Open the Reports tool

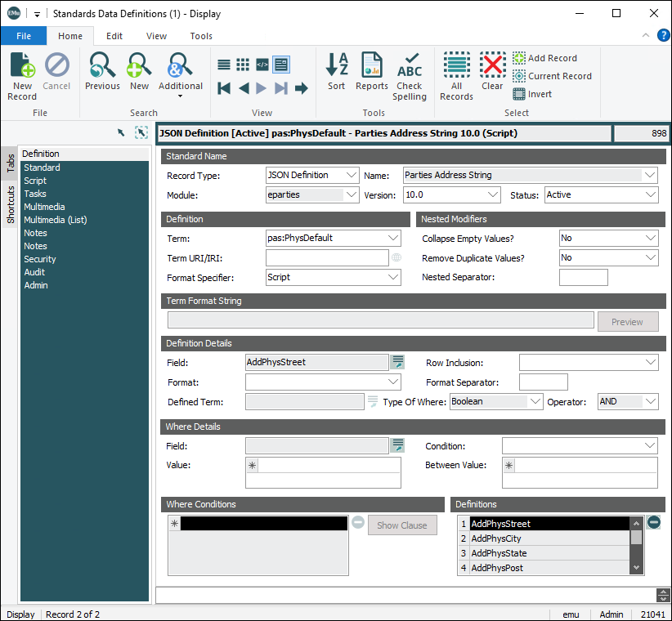click(372, 69)
